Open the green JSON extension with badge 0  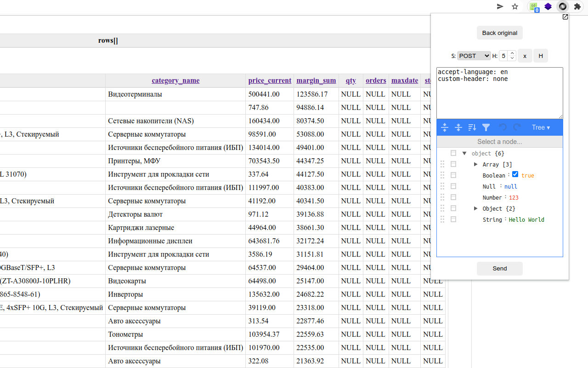click(x=534, y=7)
